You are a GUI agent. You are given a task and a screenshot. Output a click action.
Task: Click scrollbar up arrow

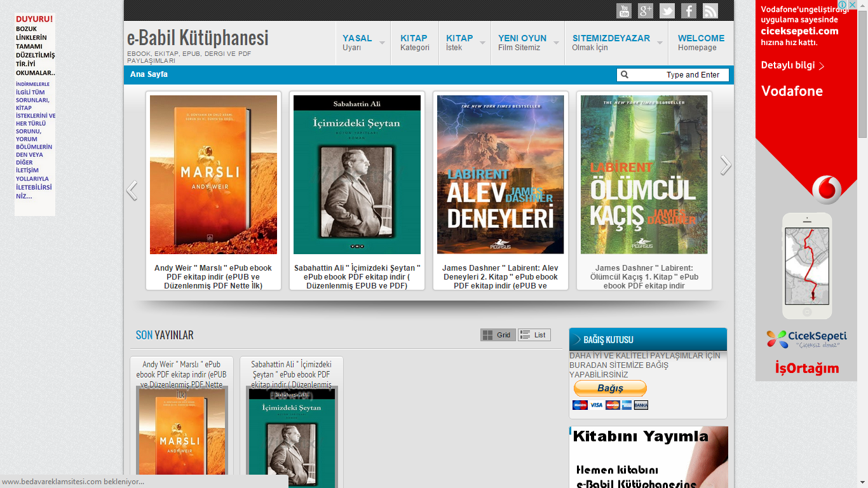click(862, 5)
